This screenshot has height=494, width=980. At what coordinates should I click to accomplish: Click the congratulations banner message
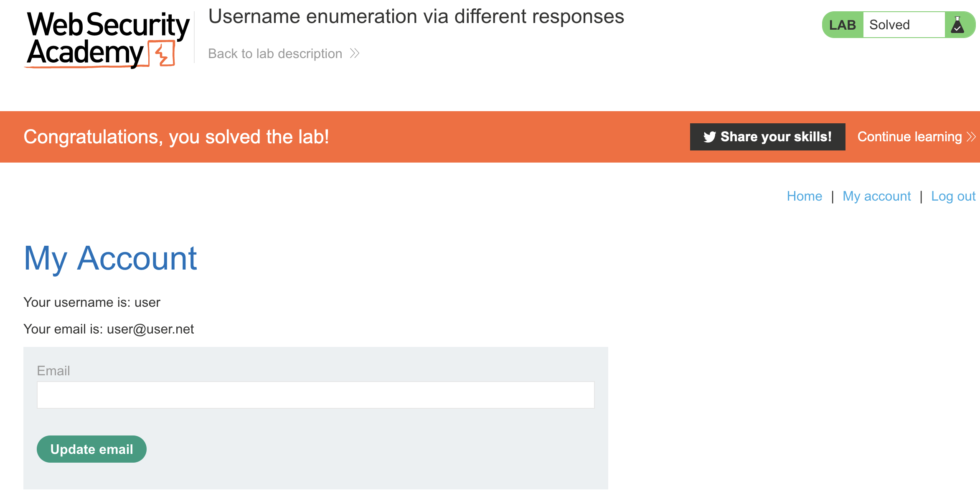pos(176,137)
